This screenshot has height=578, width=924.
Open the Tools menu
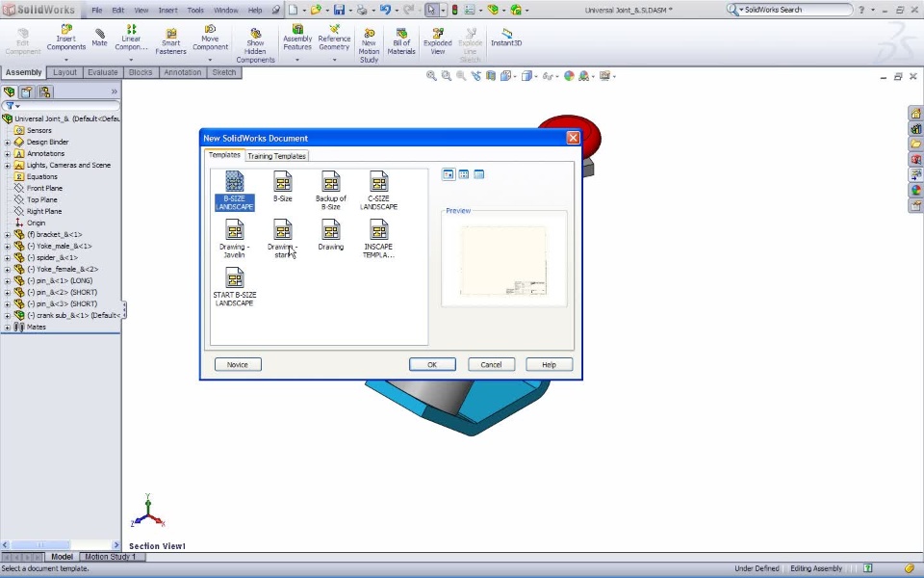(x=195, y=10)
